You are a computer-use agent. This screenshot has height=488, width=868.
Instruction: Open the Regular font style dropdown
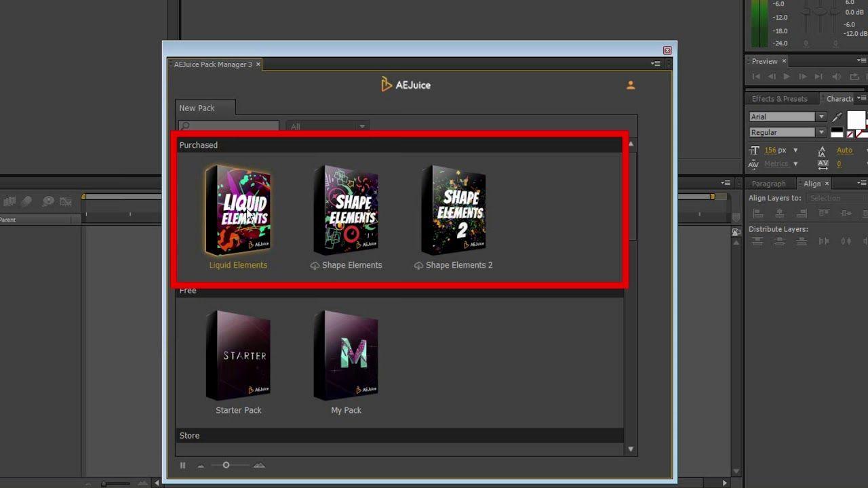pos(787,132)
